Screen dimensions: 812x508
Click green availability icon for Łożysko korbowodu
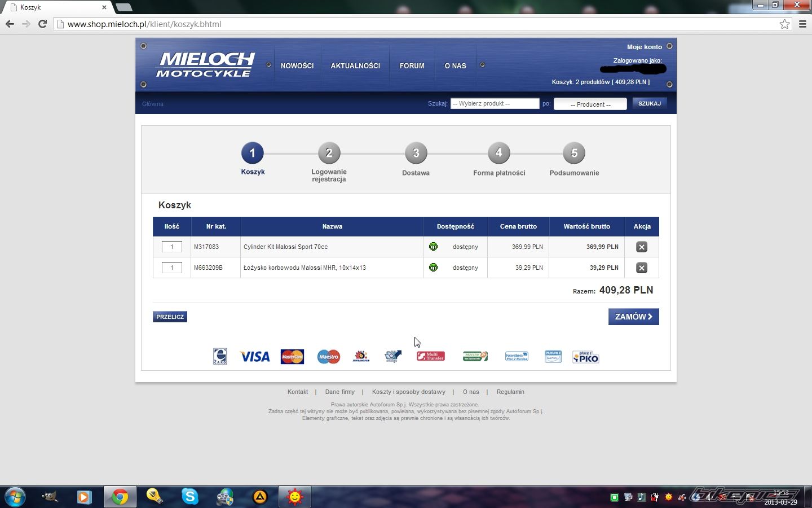[433, 268]
